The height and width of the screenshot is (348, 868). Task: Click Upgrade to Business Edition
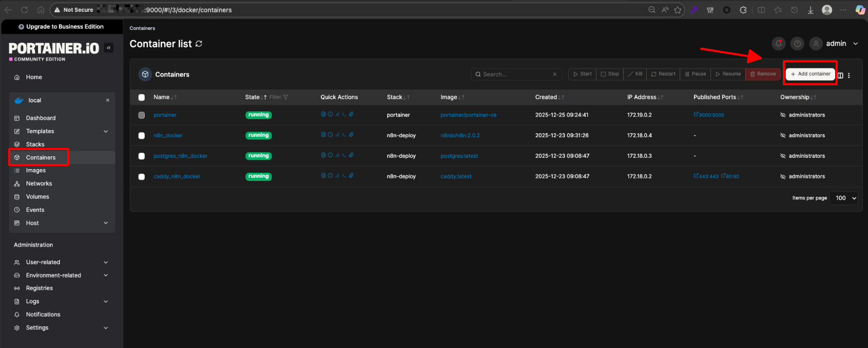(61, 27)
